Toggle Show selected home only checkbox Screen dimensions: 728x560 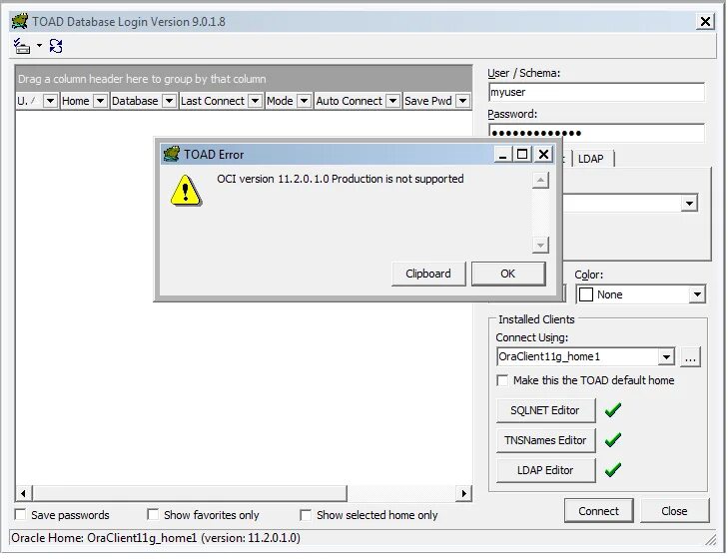pyautogui.click(x=306, y=514)
